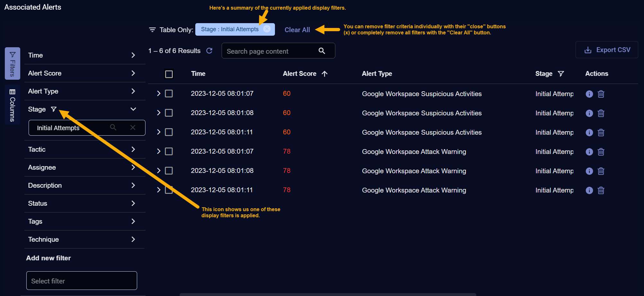The height and width of the screenshot is (296, 644).
Task: Collapse the Stage filter section
Action: point(133,109)
